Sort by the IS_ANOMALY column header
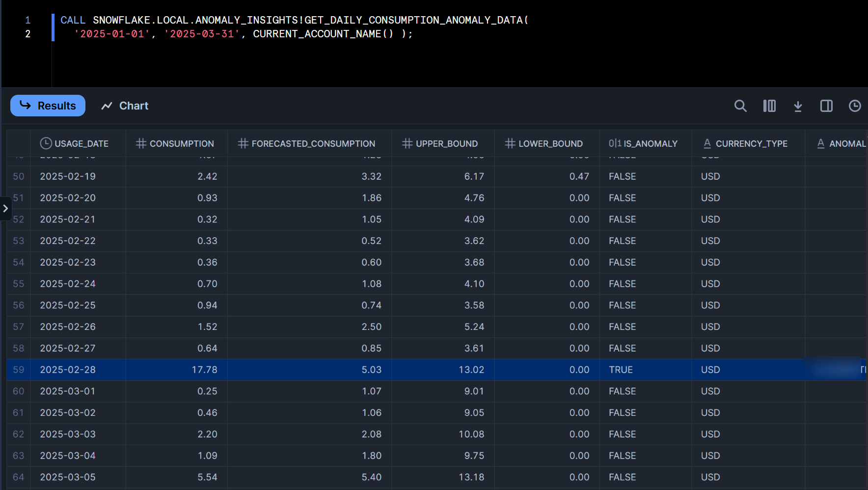The image size is (868, 490). coord(646,143)
